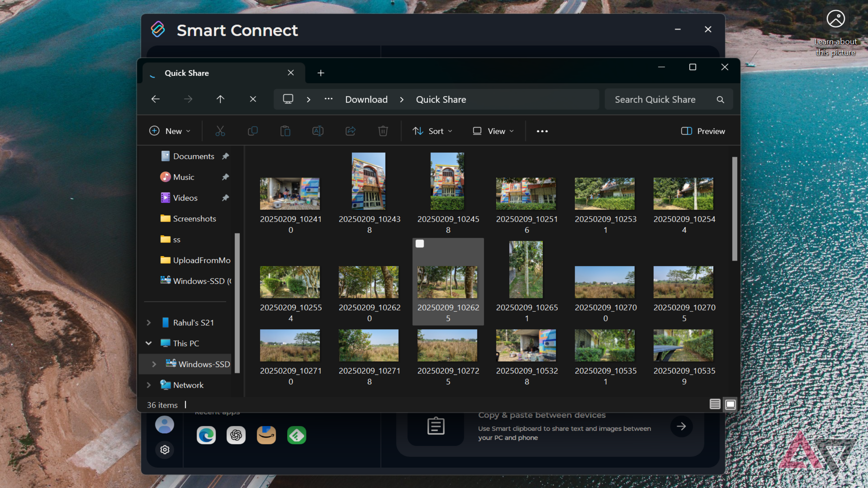868x488 pixels.
Task: Open Documents in the sidebar
Action: click(x=193, y=156)
